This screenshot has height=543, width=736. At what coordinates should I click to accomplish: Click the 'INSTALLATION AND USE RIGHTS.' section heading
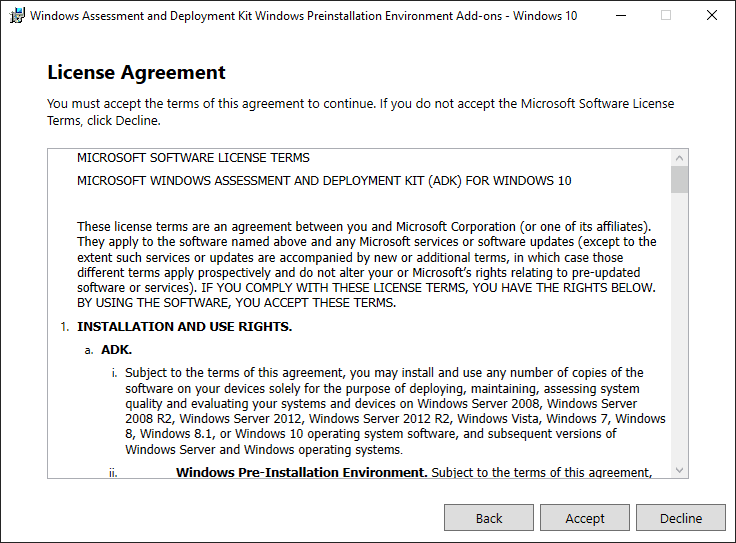(184, 327)
